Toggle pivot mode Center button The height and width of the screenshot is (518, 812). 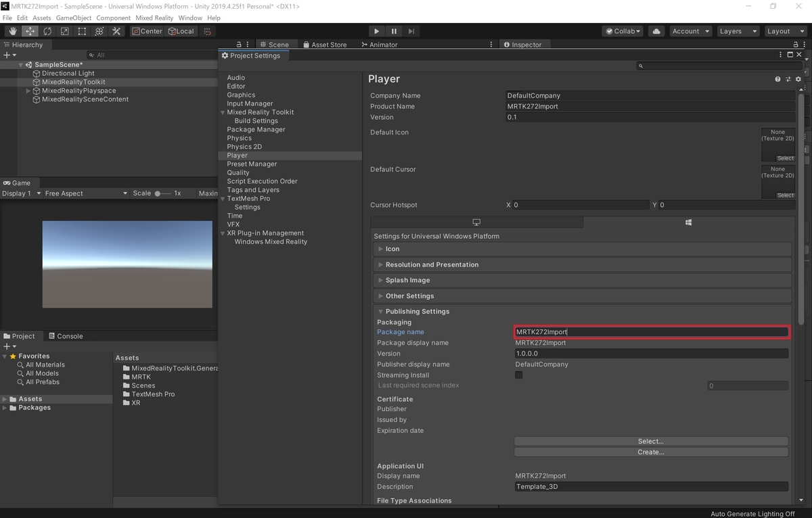(x=148, y=31)
